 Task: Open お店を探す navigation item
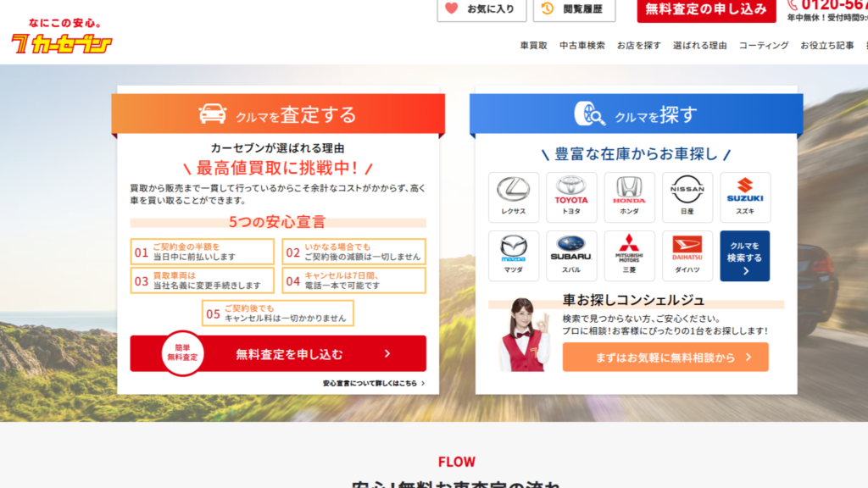pos(639,46)
